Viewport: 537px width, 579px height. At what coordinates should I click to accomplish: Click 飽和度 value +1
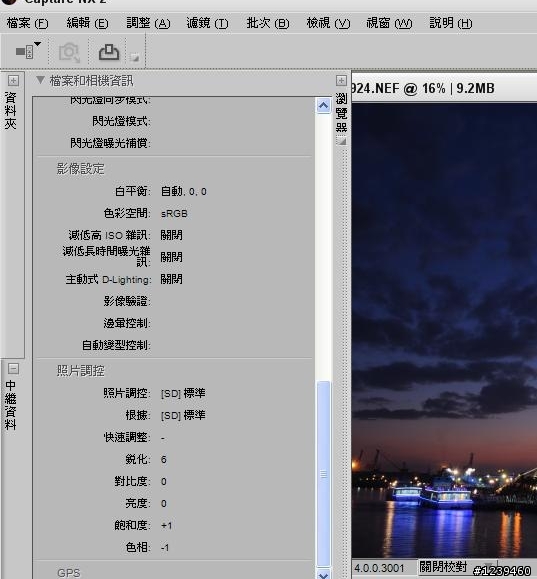(x=167, y=525)
